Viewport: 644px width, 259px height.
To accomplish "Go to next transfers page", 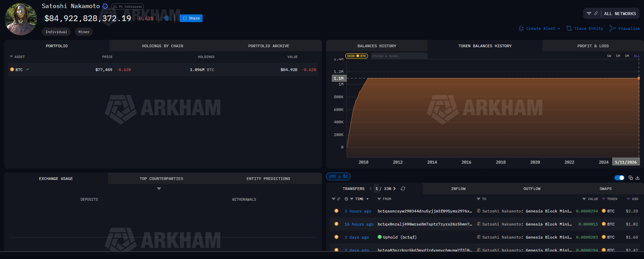I will (394, 189).
